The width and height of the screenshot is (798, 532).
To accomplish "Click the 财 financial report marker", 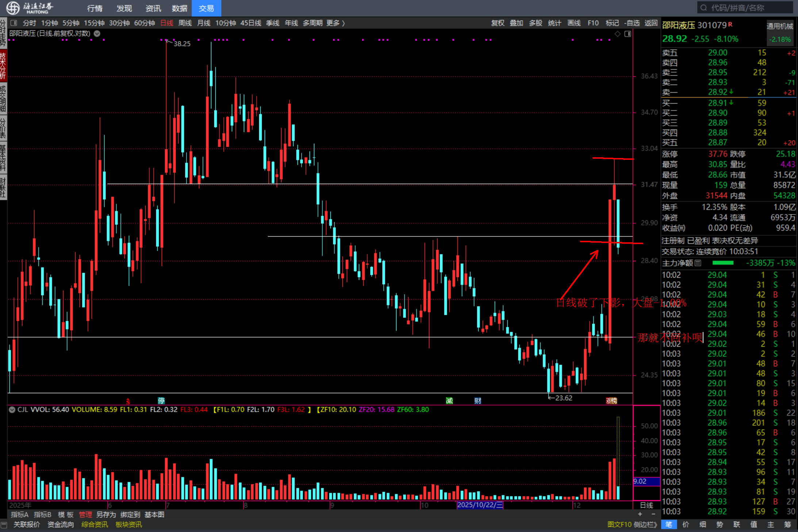I will [x=477, y=401].
